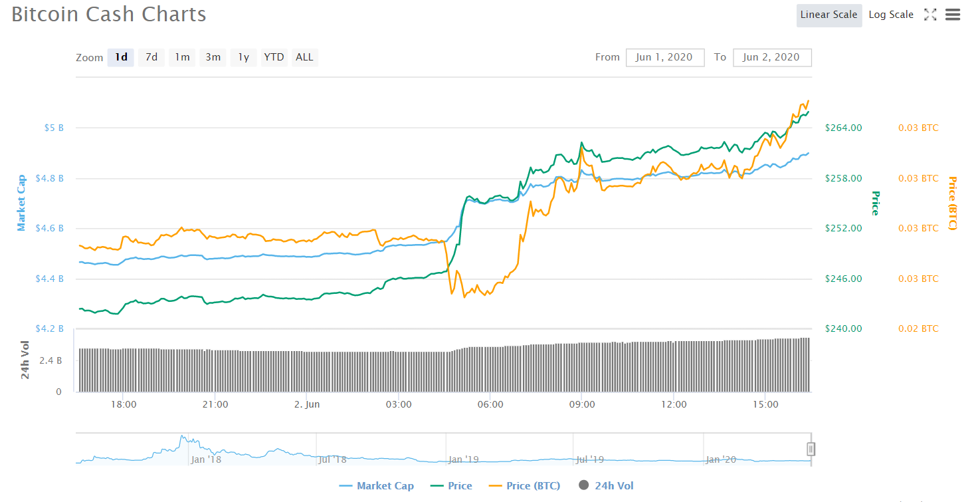This screenshot has height=502, width=980.
Task: Select the 3m zoom range
Action: click(x=213, y=57)
